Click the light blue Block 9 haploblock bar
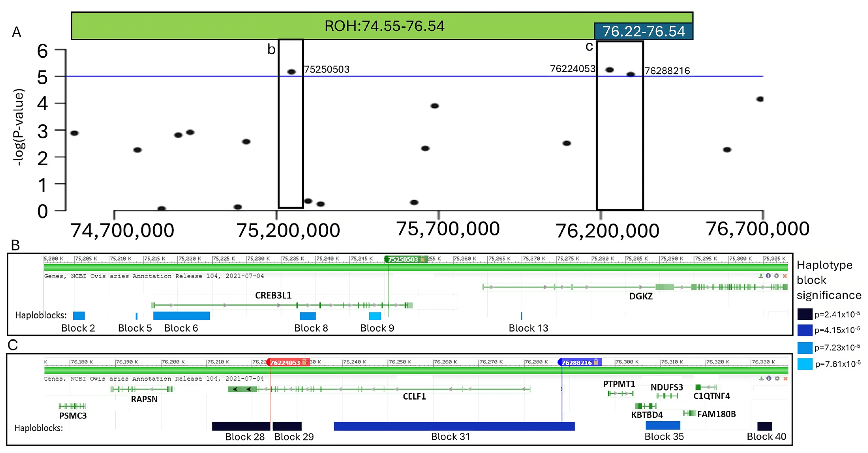This screenshot has height=453, width=868. (x=375, y=316)
